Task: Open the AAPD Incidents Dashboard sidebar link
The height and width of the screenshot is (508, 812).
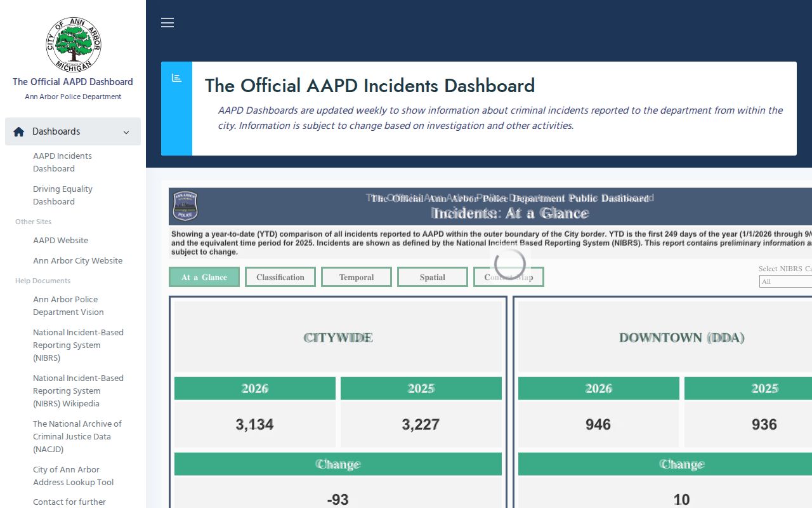Action: [62, 162]
